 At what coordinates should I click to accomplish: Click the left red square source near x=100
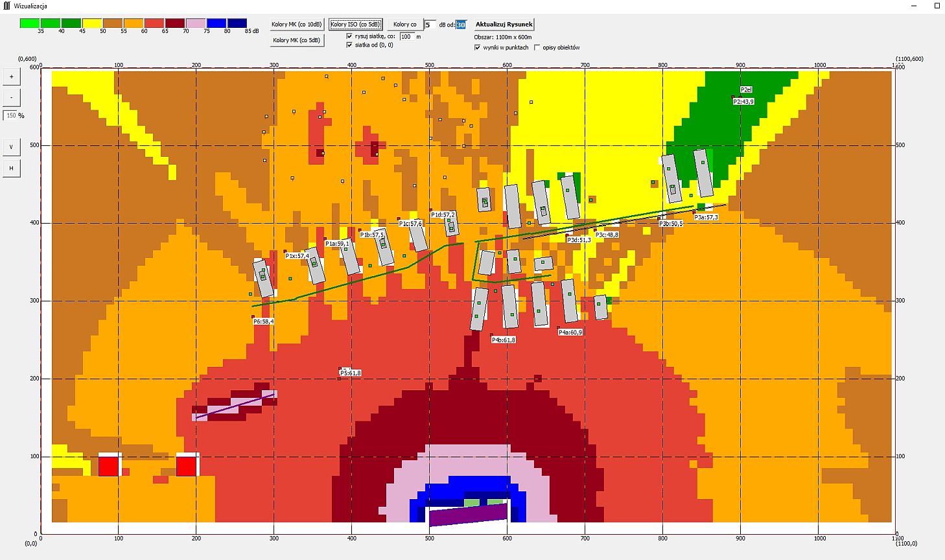coord(109,466)
